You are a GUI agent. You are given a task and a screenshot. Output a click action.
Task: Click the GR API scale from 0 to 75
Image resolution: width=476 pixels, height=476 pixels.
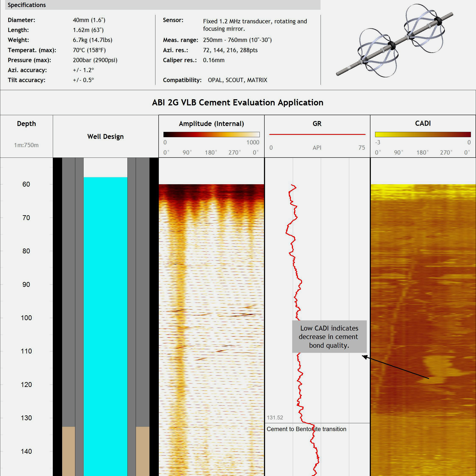click(317, 148)
